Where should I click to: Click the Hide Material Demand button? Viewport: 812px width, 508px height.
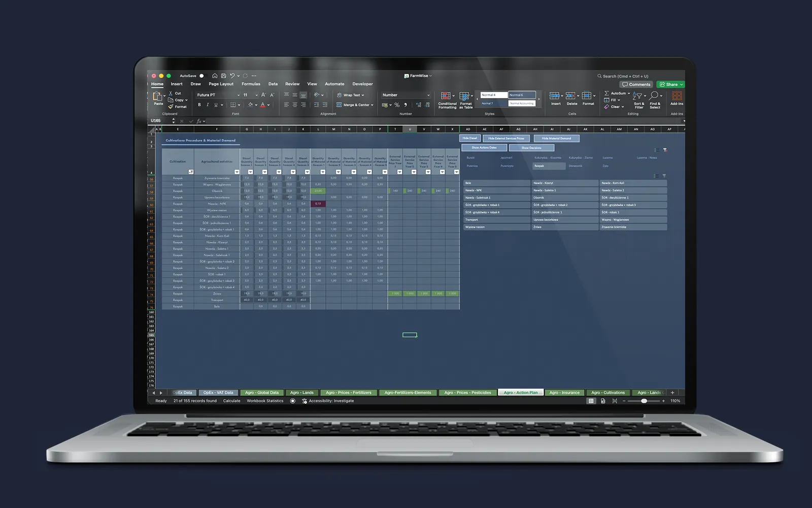(x=556, y=138)
